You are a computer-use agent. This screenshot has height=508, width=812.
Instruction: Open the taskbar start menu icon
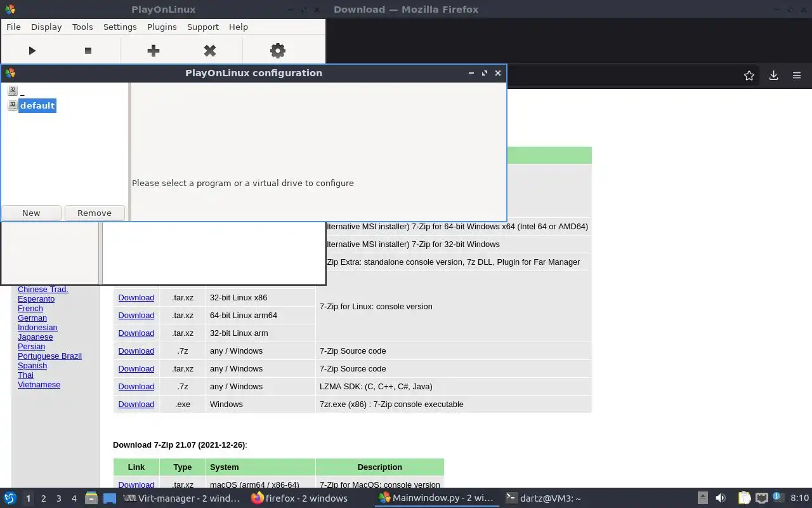click(10, 498)
